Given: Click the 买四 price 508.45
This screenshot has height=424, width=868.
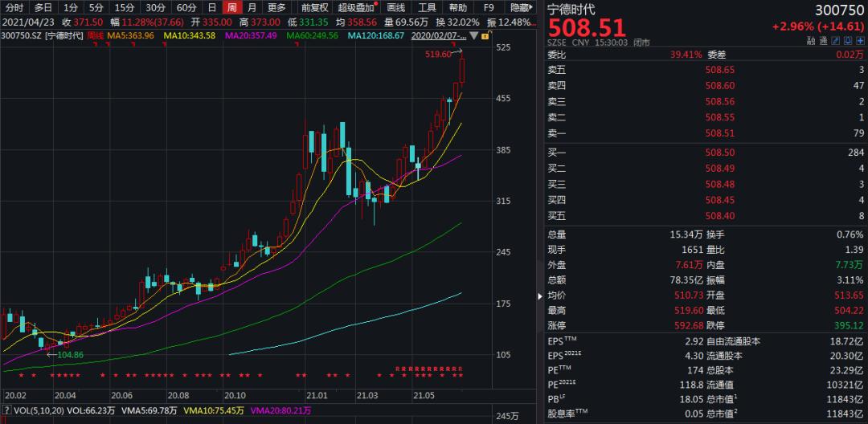Looking at the screenshot, I should tap(720, 200).
